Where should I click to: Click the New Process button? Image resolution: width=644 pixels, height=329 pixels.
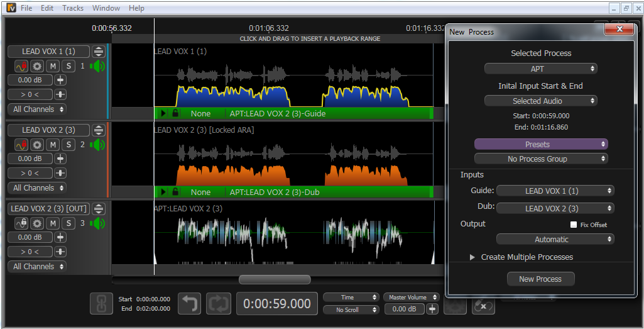[540, 279]
